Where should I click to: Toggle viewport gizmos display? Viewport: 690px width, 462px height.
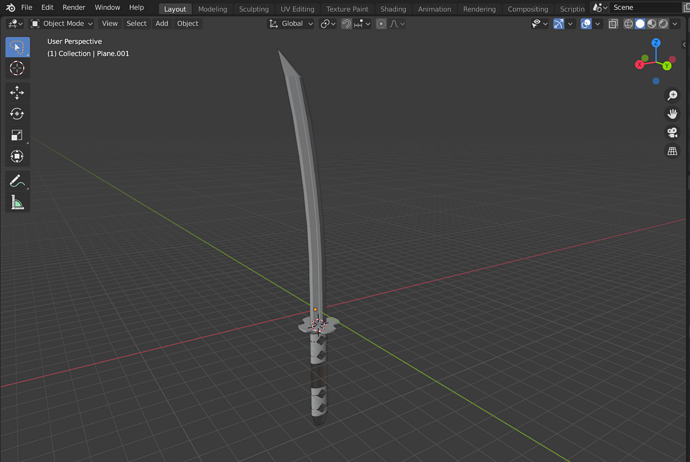pyautogui.click(x=558, y=24)
